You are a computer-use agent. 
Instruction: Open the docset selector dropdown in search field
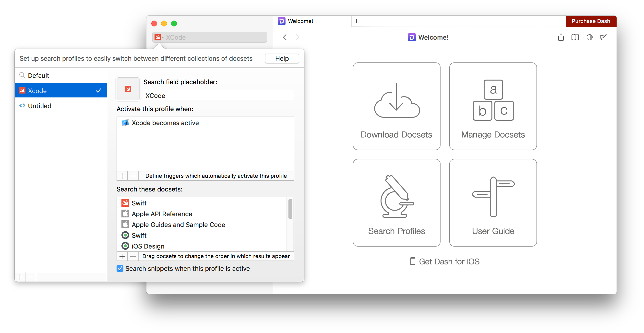(x=163, y=37)
